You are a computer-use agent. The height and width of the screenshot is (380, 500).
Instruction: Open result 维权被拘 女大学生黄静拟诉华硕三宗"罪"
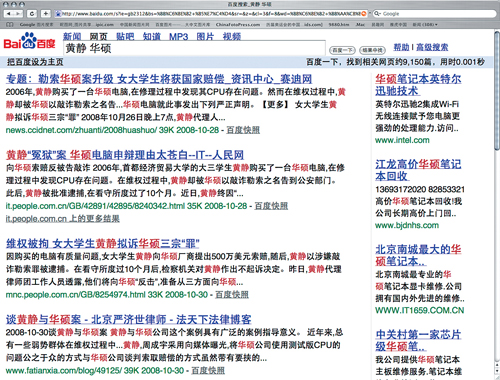[103, 244]
